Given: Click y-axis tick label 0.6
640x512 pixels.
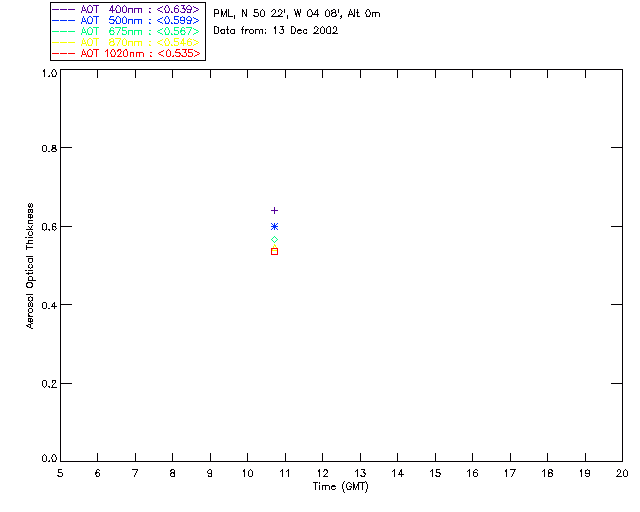Looking at the screenshot, I should pos(49,227).
